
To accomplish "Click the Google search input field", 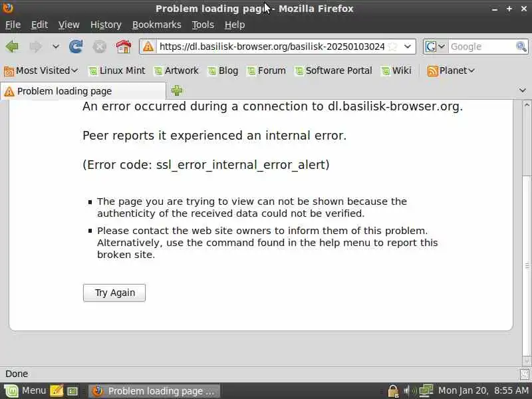I will click(x=481, y=47).
